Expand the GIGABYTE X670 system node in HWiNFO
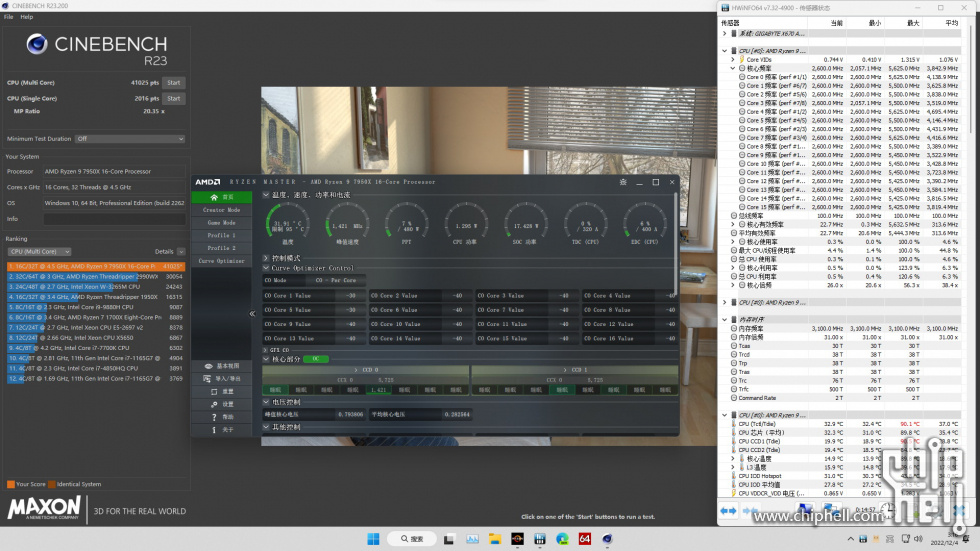Viewport: 980px width, 551px height. point(725,34)
